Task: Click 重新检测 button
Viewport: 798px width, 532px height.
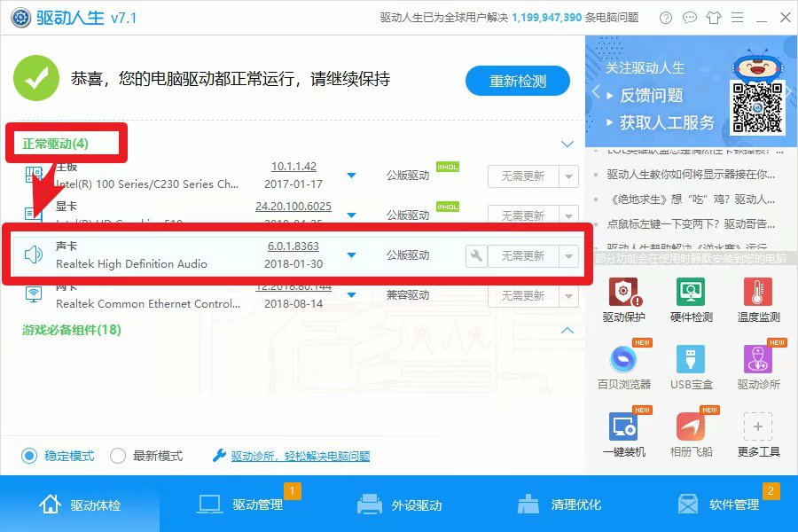Action: pyautogui.click(x=518, y=81)
